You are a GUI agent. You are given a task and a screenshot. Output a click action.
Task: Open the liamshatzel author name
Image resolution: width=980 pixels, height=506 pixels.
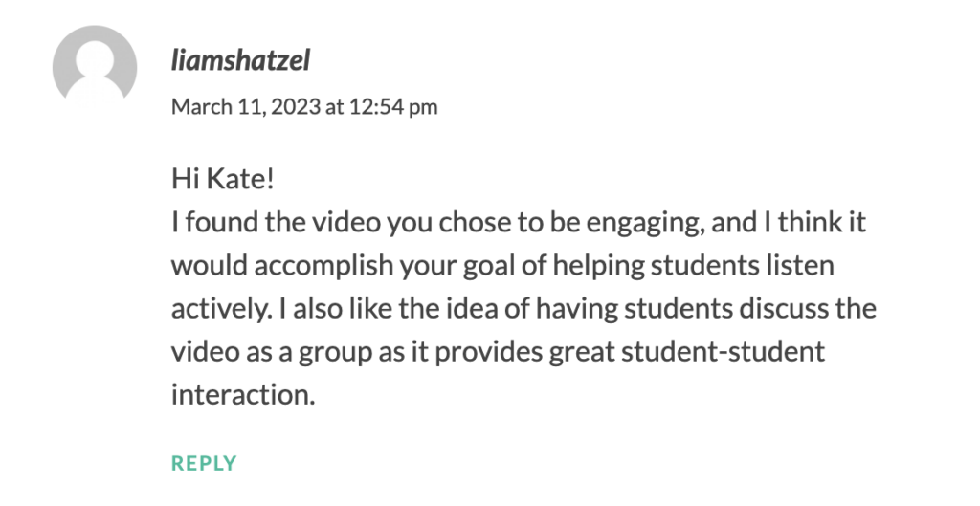pos(240,60)
